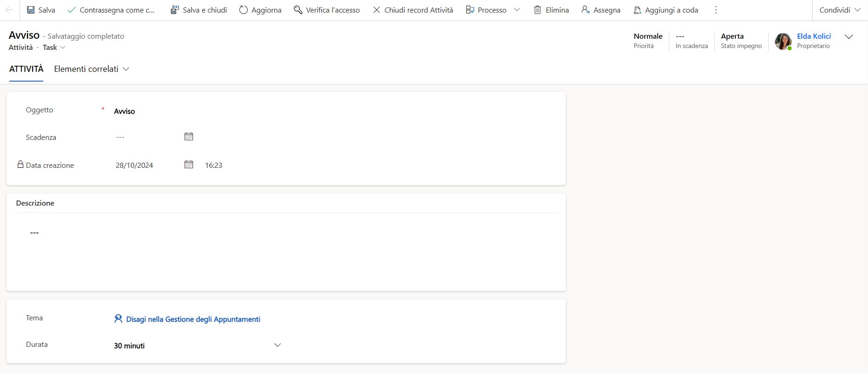Click the Salva e chiudi button
Screen dimensions: 868x373
click(199, 10)
